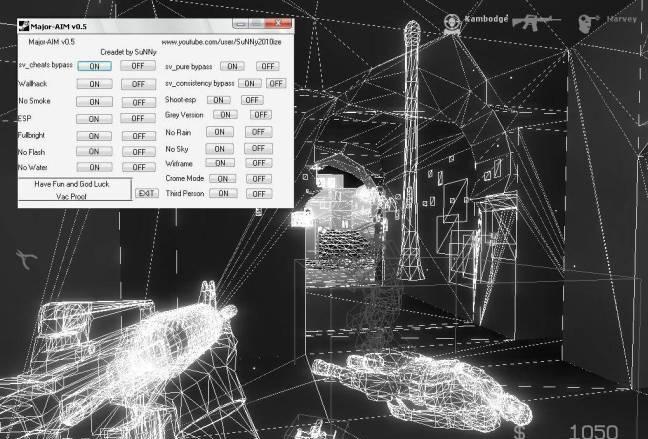The width and height of the screenshot is (648, 439).
Task: Click the rifle icon in the kill feed
Action: [536, 21]
